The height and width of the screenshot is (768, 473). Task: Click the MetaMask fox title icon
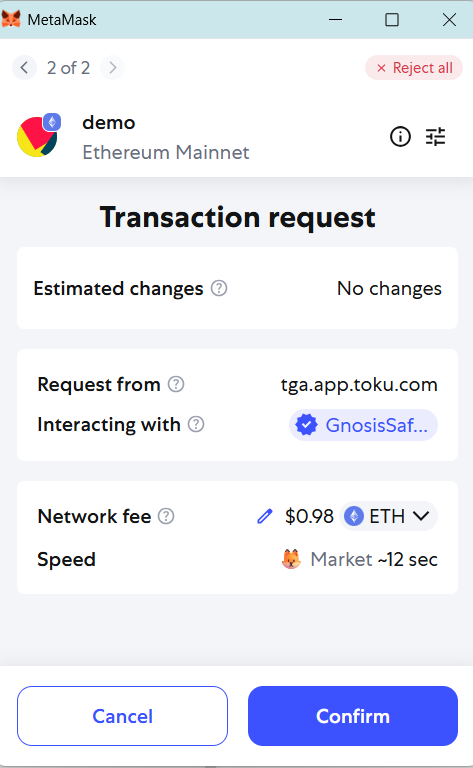pyautogui.click(x=11, y=20)
